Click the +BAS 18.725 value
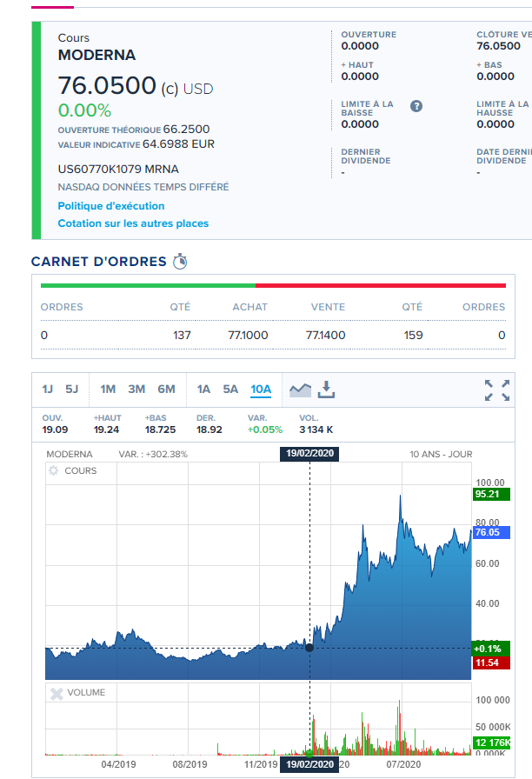The height and width of the screenshot is (779, 532). tap(161, 429)
